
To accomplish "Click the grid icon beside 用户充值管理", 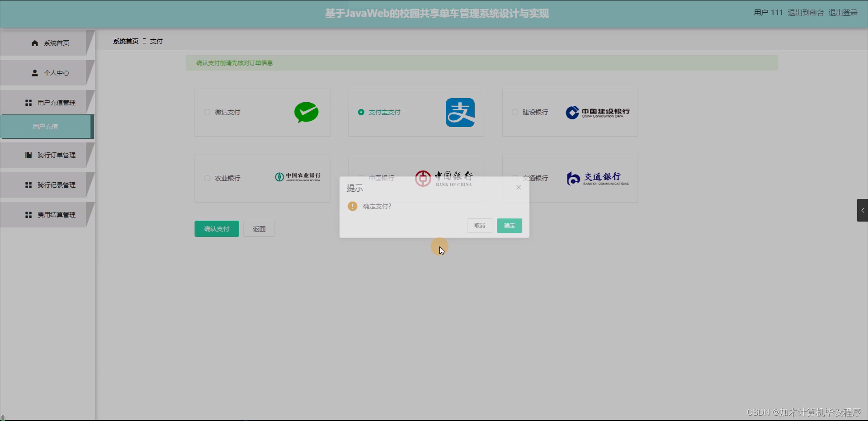I will click(28, 102).
